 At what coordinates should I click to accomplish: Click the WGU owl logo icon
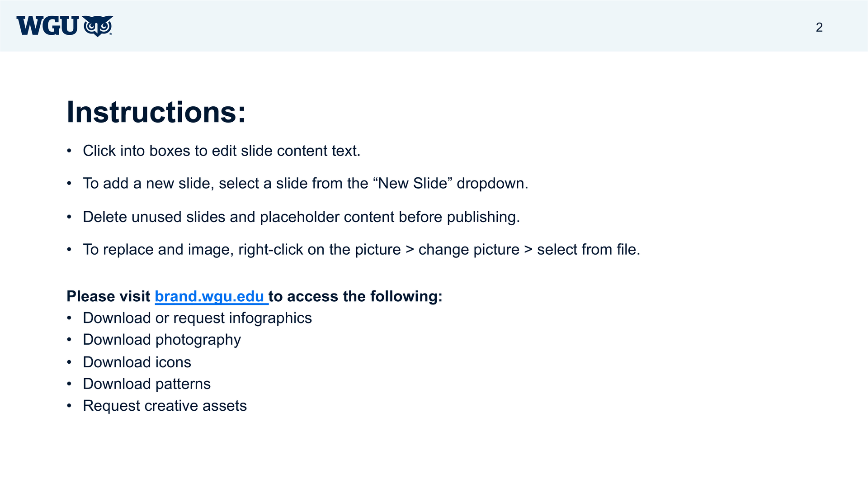click(x=98, y=26)
